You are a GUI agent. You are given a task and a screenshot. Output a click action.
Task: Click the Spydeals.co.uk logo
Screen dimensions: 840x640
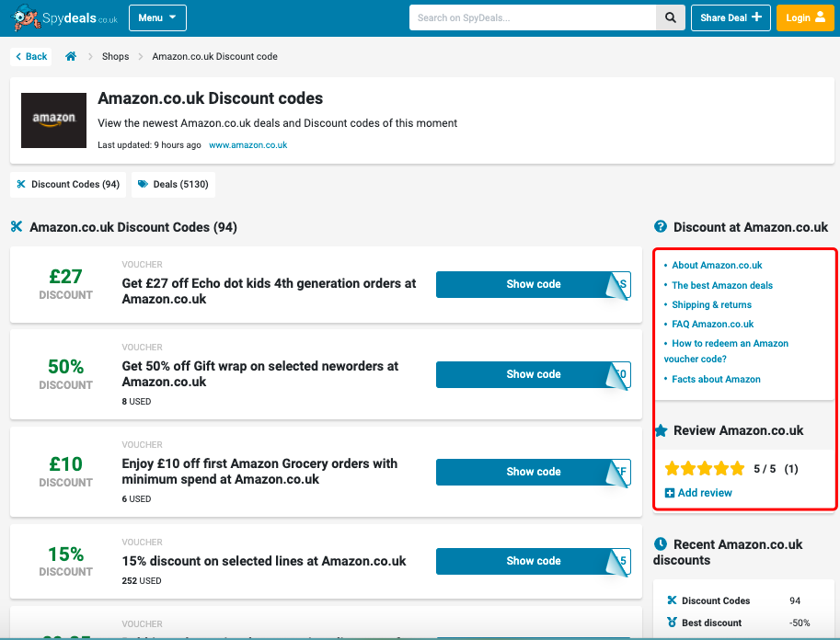[64, 17]
